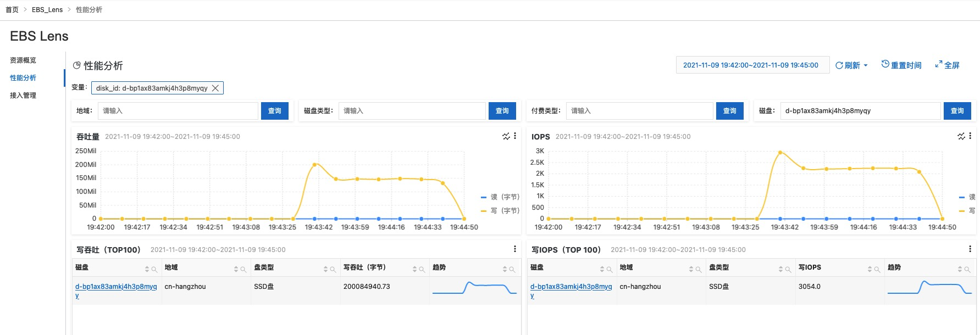The width and height of the screenshot is (980, 335).
Task: Sort 写吞吐 table by 盘类型 column
Action: point(325,269)
